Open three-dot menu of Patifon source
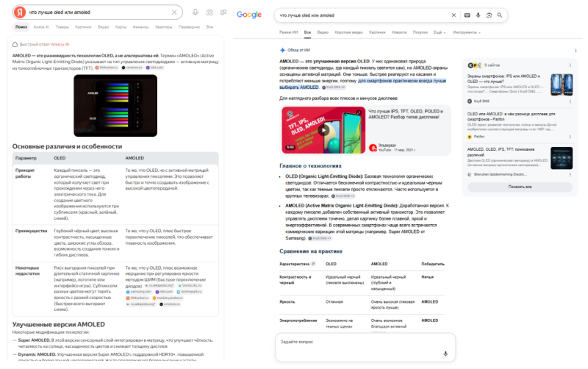This screenshot has height=369, width=588. click(x=570, y=137)
